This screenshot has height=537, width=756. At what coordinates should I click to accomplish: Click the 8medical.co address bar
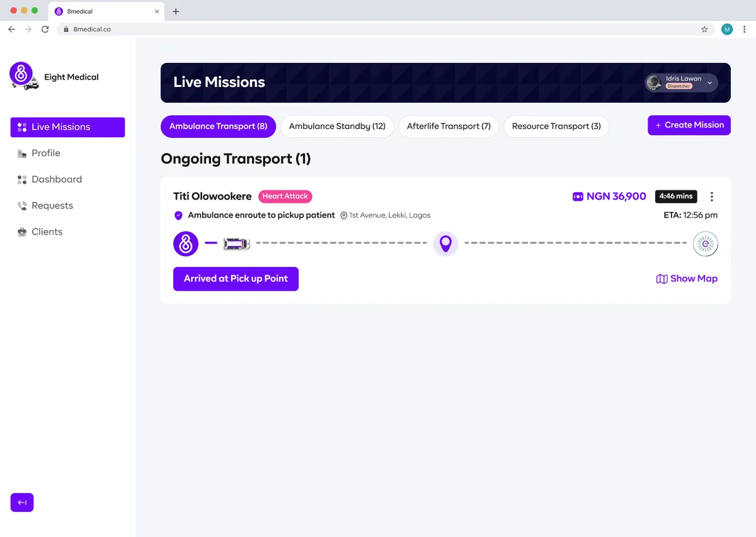(386, 30)
